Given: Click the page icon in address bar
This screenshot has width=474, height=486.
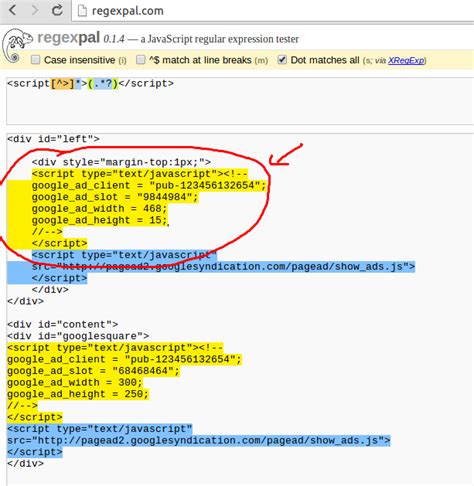Looking at the screenshot, I should click(82, 11).
